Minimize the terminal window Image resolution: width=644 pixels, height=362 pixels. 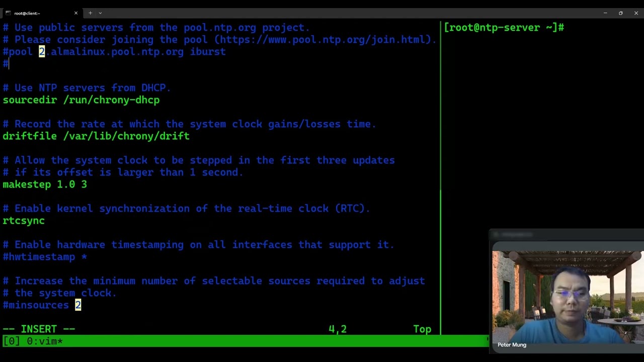[x=605, y=13]
